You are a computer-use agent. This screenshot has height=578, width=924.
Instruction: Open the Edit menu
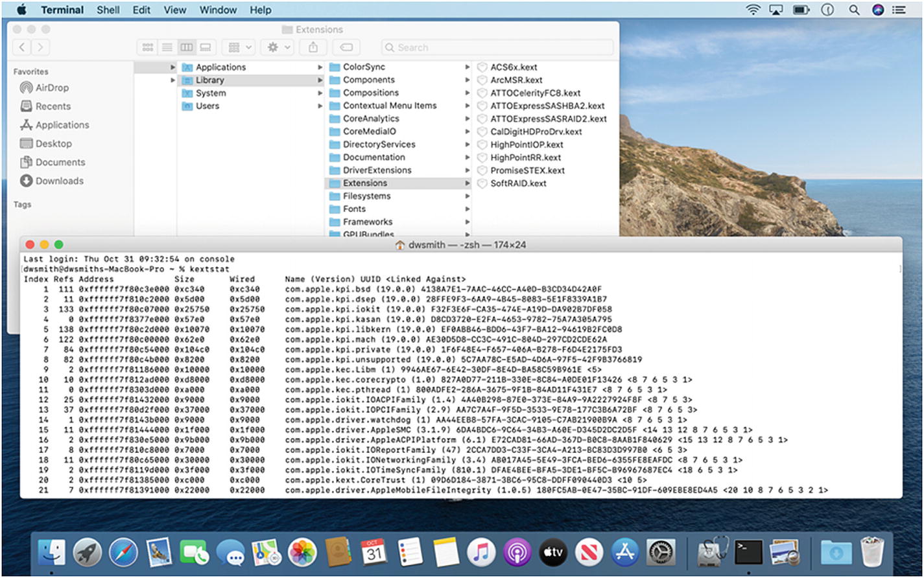(x=141, y=10)
